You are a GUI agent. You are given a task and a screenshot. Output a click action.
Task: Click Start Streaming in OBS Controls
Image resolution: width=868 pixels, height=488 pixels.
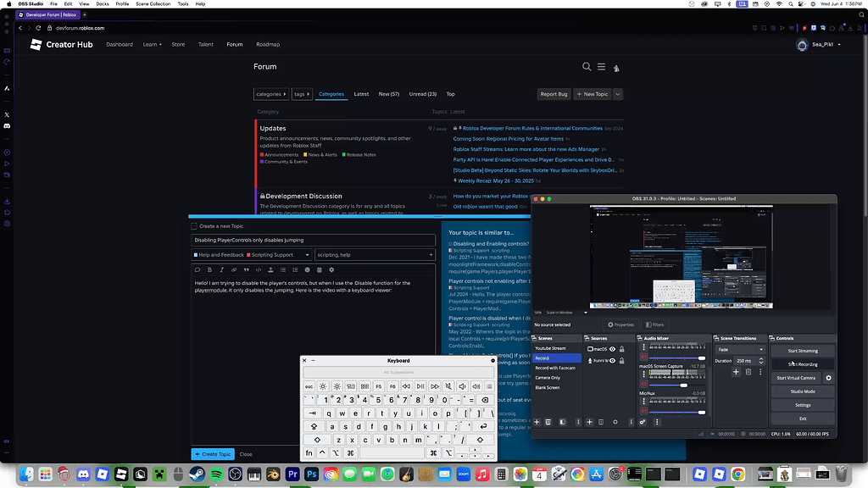[803, 351]
